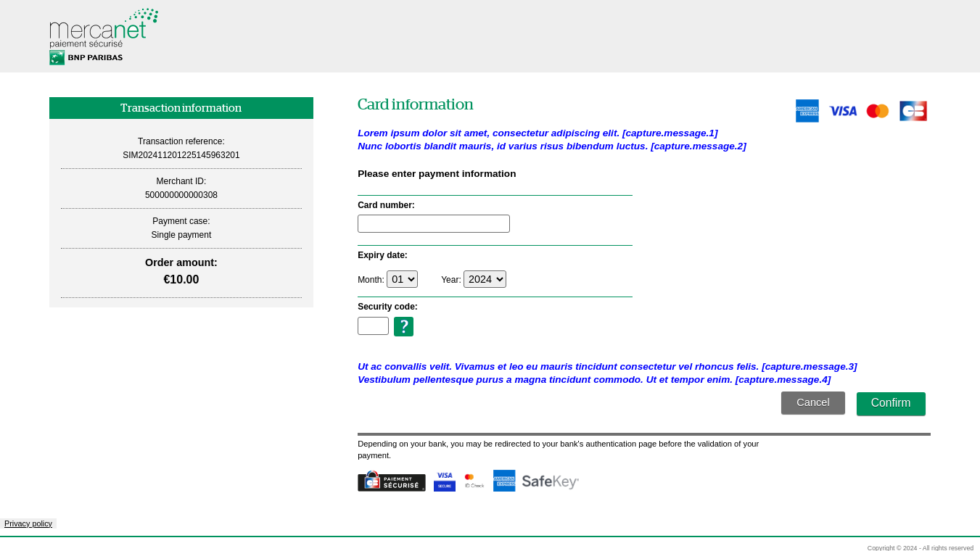
Task: Click the Mastercard card brand icon
Action: pyautogui.click(x=877, y=110)
